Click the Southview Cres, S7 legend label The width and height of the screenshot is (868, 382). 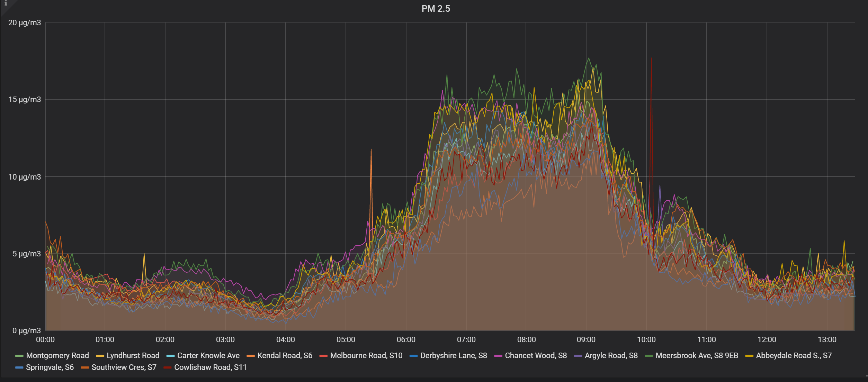124,367
